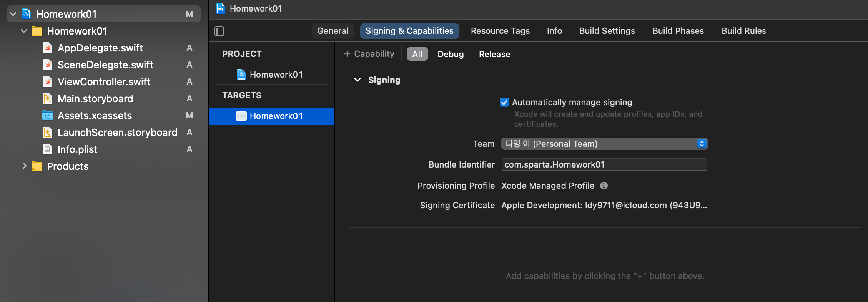Select the Homework01 target row
The image size is (868, 302).
(272, 116)
